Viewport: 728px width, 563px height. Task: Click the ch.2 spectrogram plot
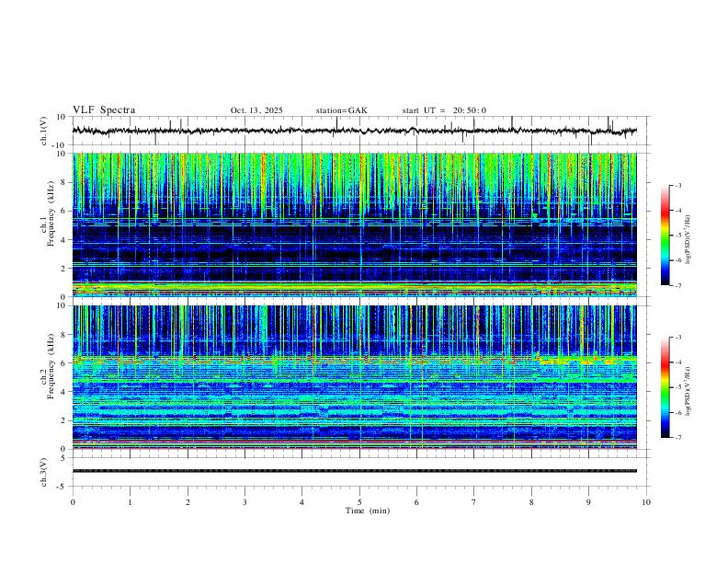coord(355,377)
